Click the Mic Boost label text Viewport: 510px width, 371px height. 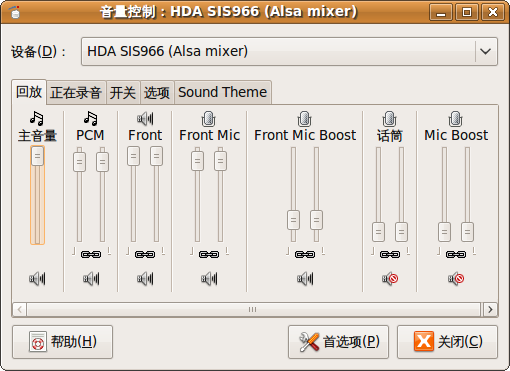click(456, 135)
